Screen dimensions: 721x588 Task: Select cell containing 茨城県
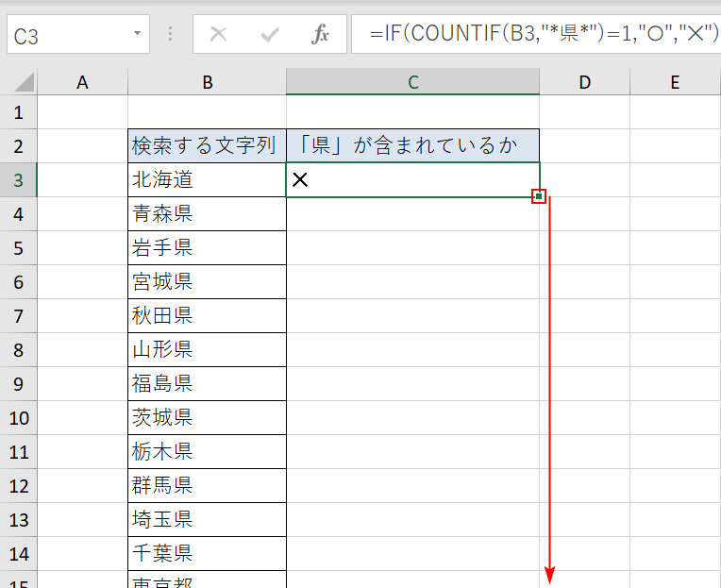point(207,418)
